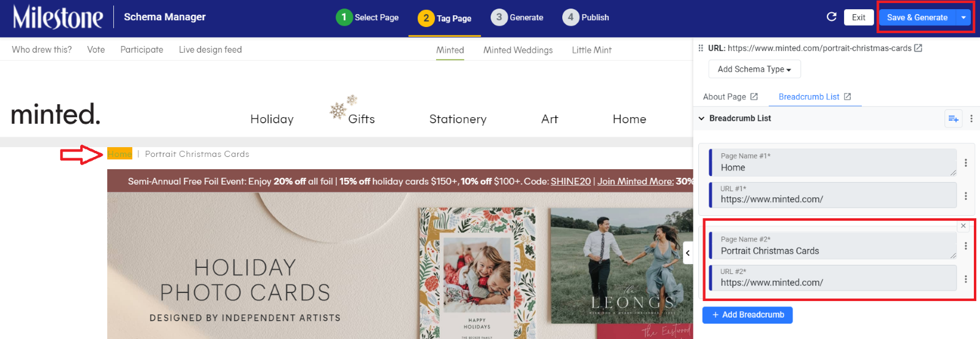The image size is (980, 339).
Task: Open options menu for Page Name #1 field
Action: [966, 162]
